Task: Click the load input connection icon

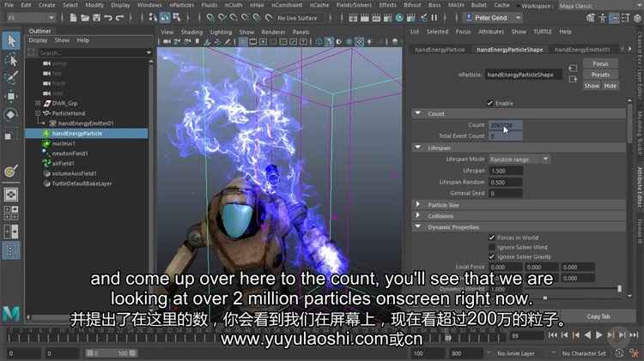Action: click(573, 68)
